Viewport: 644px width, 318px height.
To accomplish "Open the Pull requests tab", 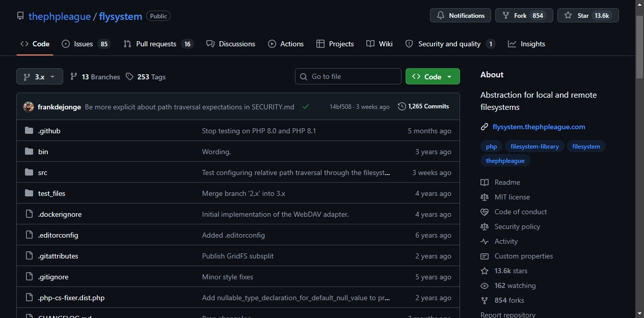I will (x=158, y=44).
